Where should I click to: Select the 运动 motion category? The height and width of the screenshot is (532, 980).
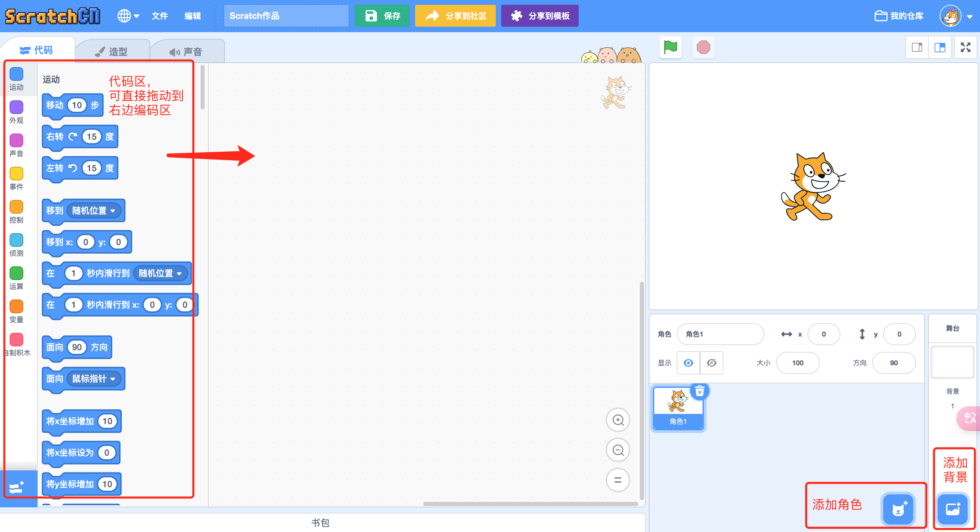coord(16,79)
